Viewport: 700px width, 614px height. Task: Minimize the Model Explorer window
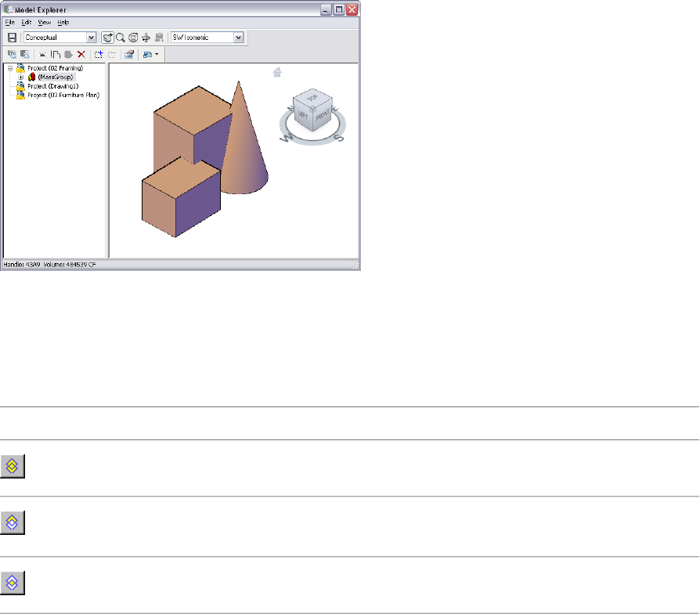(327, 10)
